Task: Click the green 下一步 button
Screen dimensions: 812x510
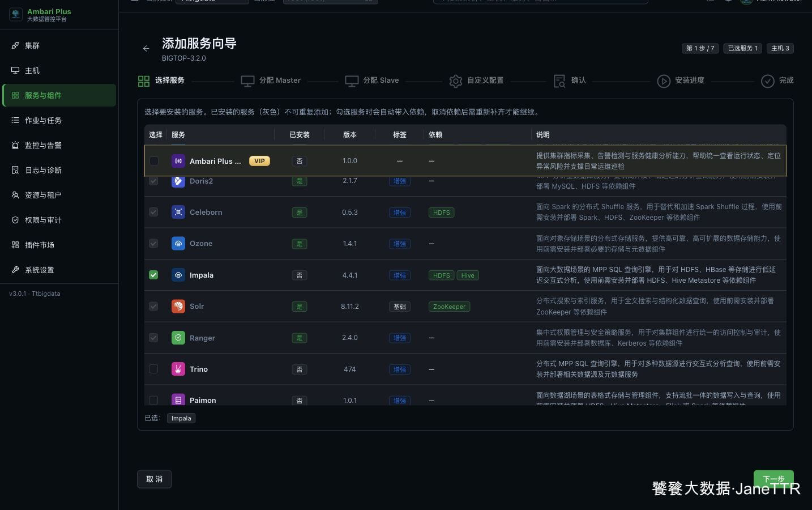Action: pyautogui.click(x=773, y=479)
